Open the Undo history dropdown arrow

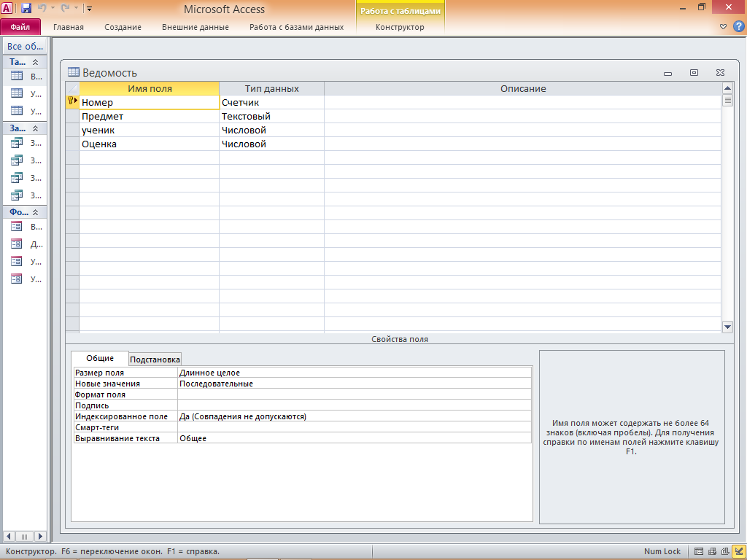coord(53,8)
